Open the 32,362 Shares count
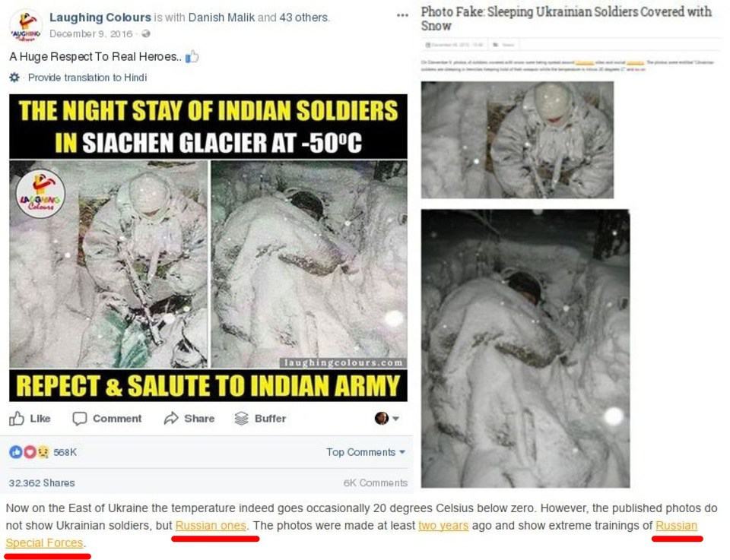Image resolution: width=730 pixels, height=560 pixels. [42, 482]
